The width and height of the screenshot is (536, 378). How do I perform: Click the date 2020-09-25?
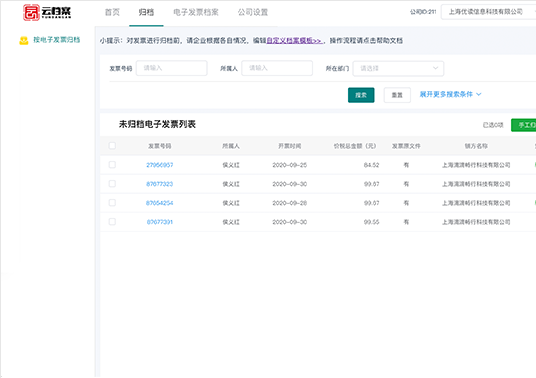(x=290, y=165)
